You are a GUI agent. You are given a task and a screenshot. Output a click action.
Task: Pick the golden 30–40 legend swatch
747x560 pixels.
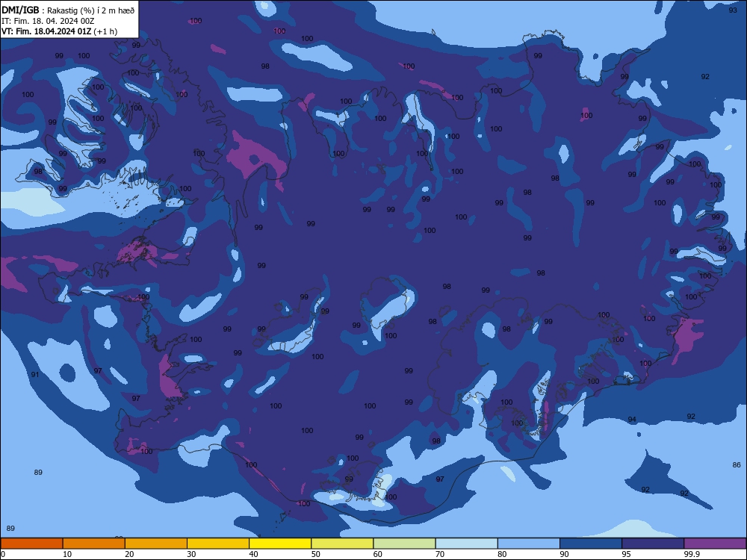click(x=218, y=544)
